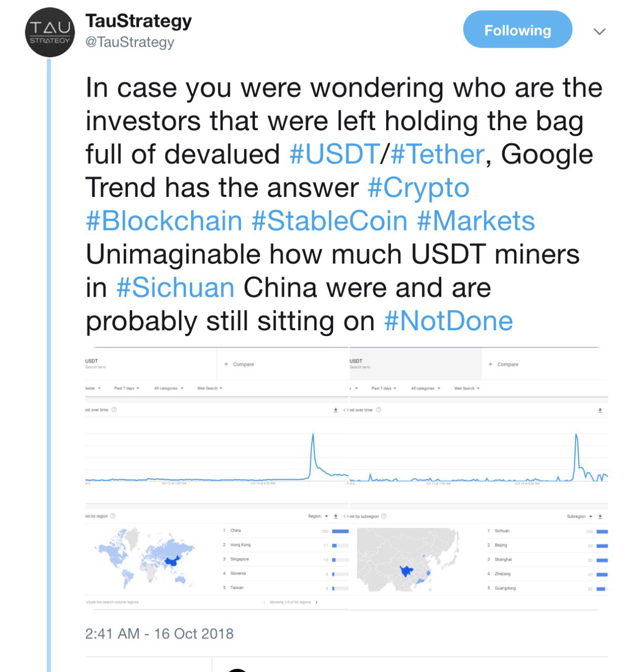Click next page arrow for regions list
Viewport: 636px width, 672px height.
point(316,602)
